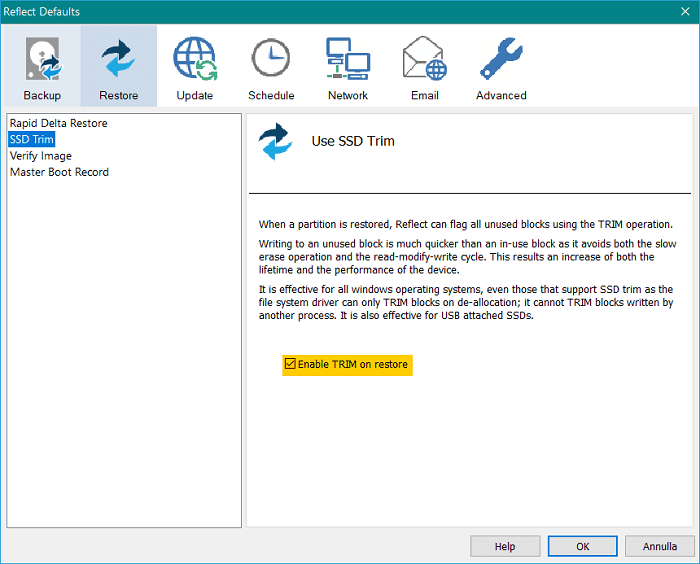Toggle Enable TRIM on restore checkbox
This screenshot has width=700, height=564.
[x=290, y=364]
